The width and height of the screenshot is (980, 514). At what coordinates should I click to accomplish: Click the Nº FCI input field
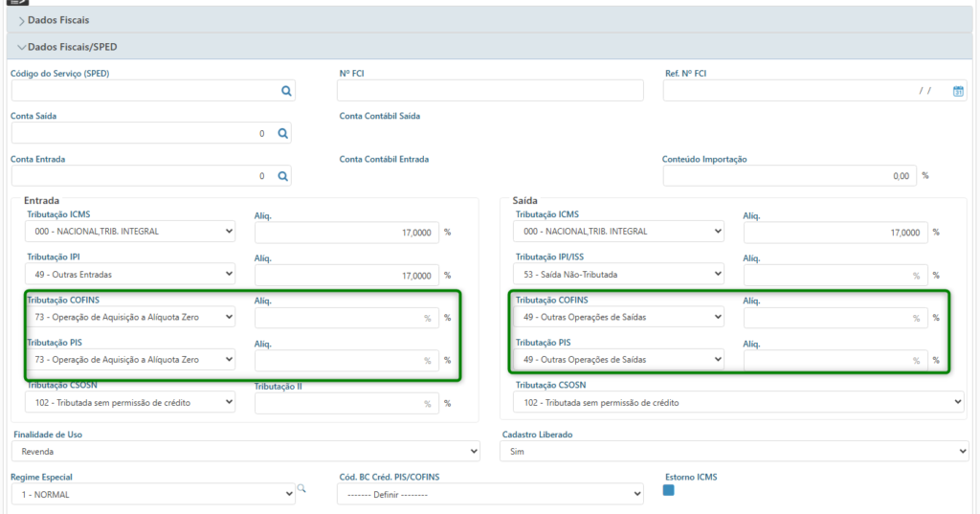click(490, 91)
